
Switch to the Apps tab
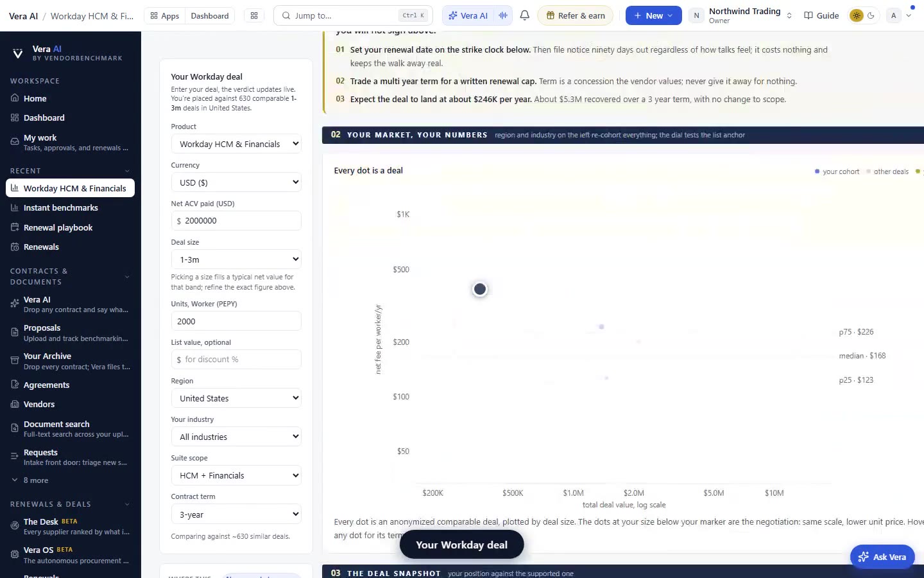[x=165, y=15]
